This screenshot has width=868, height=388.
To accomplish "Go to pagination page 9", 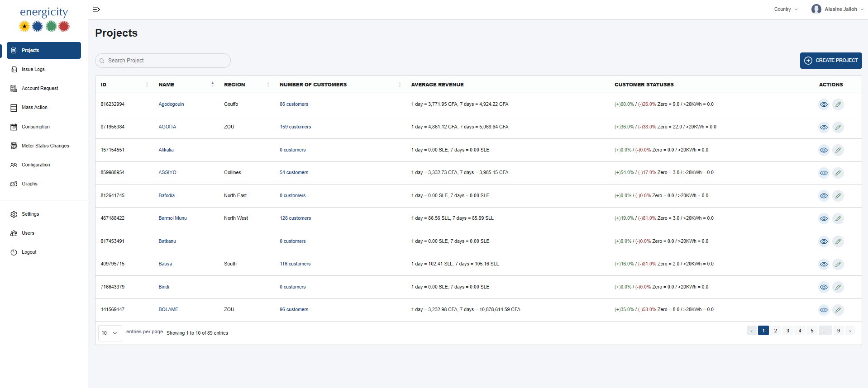I will pos(839,331).
